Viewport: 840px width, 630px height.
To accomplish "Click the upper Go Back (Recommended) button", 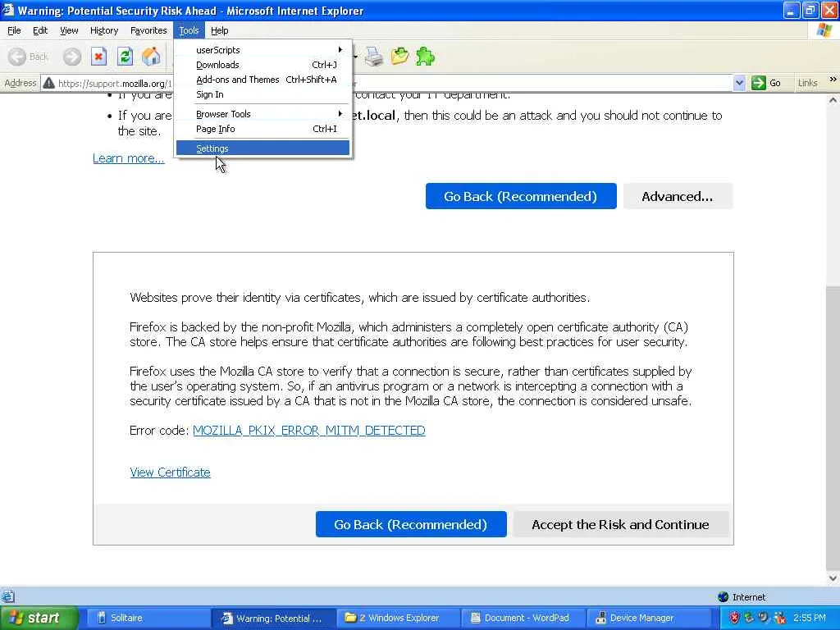I will tap(521, 196).
